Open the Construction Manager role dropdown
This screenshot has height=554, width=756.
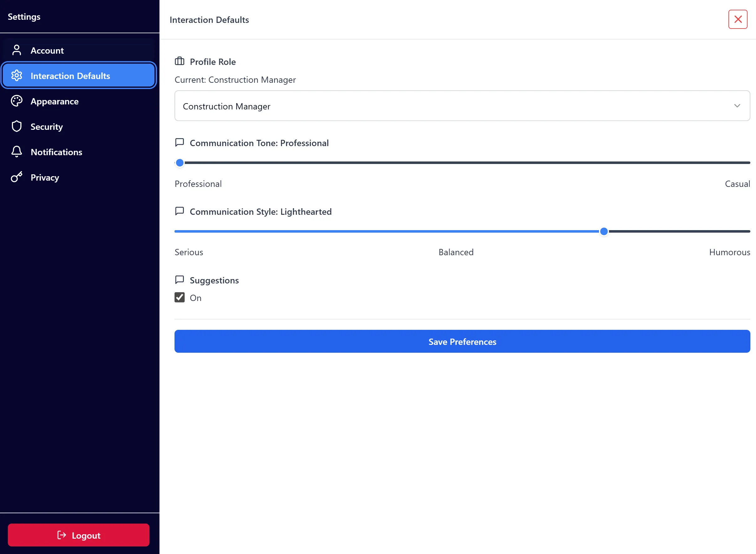(x=462, y=106)
